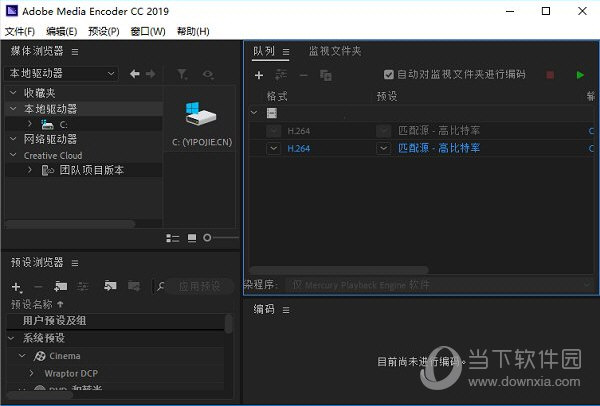Stop the queue with the red square
The image size is (600, 406).
[x=550, y=75]
